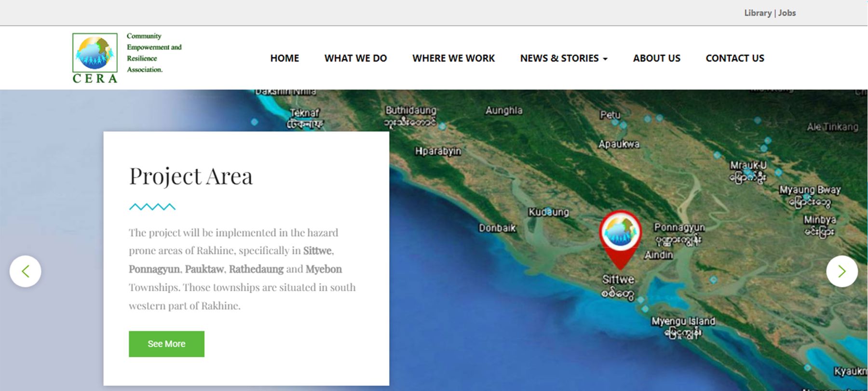Click the Teknaf label on the map
The image size is (868, 391).
[x=304, y=113]
